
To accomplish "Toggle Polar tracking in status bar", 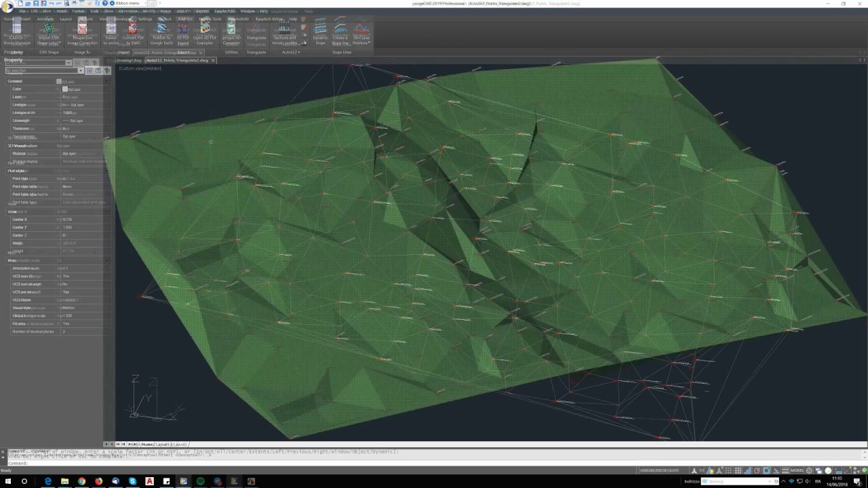I will [x=756, y=470].
